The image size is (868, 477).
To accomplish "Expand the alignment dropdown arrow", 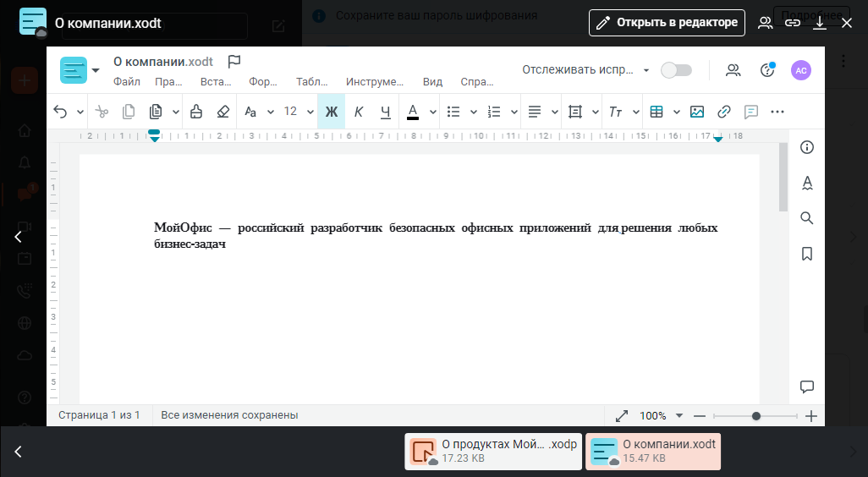I will coord(555,112).
